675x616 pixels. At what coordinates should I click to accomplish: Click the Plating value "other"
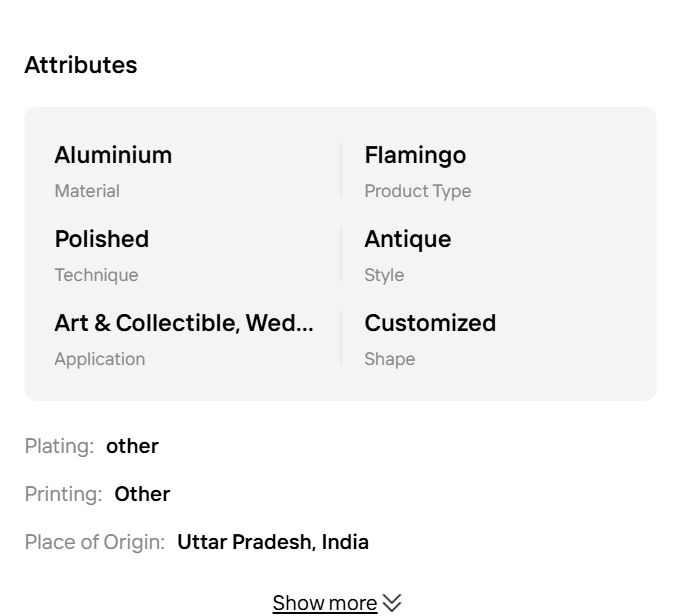(x=132, y=446)
